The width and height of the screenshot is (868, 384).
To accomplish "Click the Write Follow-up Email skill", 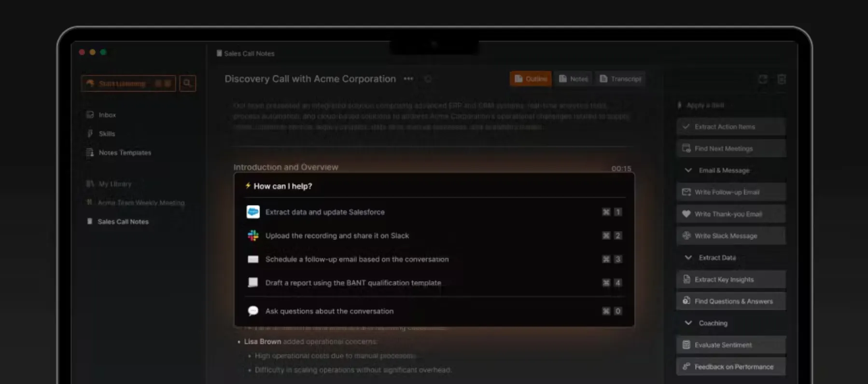I will point(731,192).
